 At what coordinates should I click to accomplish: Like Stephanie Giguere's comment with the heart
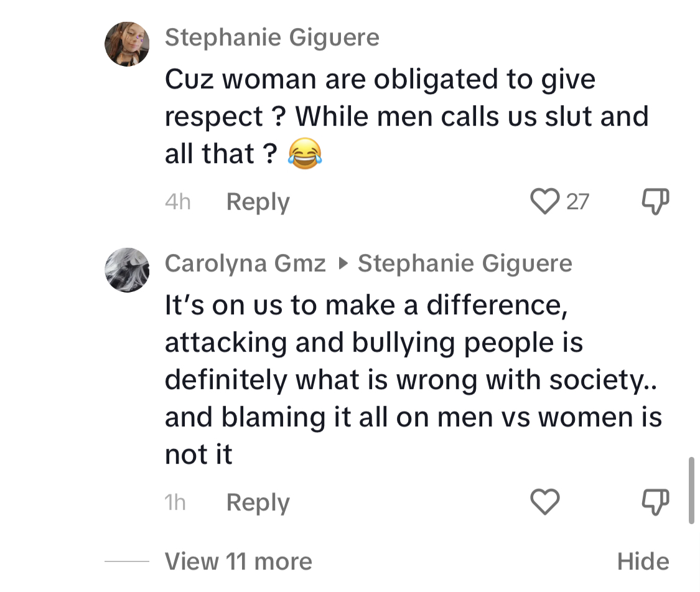pos(544,201)
